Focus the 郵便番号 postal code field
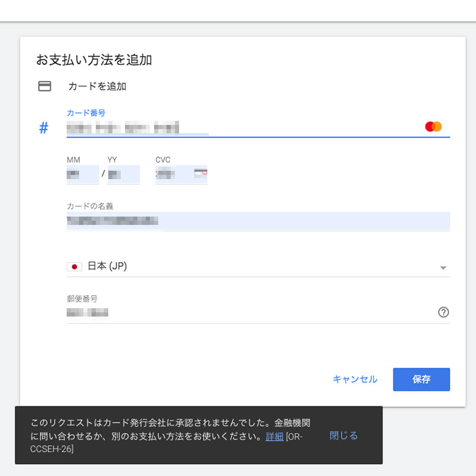 pyautogui.click(x=250, y=312)
